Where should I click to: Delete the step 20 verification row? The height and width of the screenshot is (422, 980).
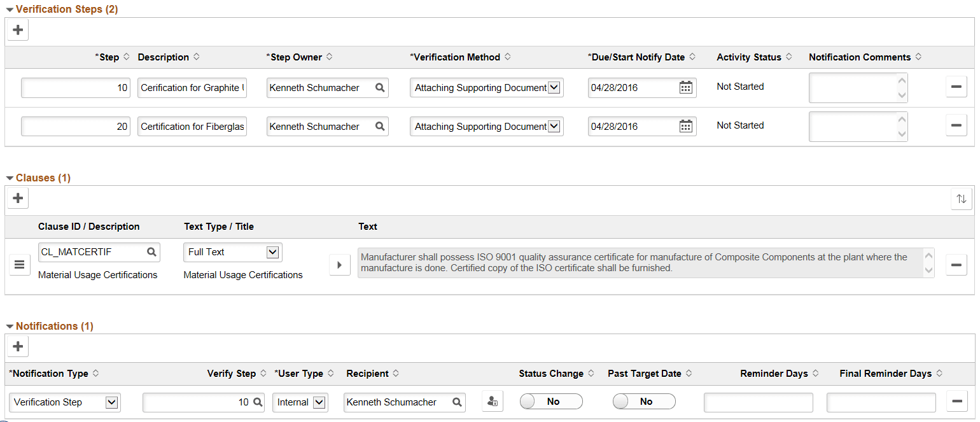point(956,125)
